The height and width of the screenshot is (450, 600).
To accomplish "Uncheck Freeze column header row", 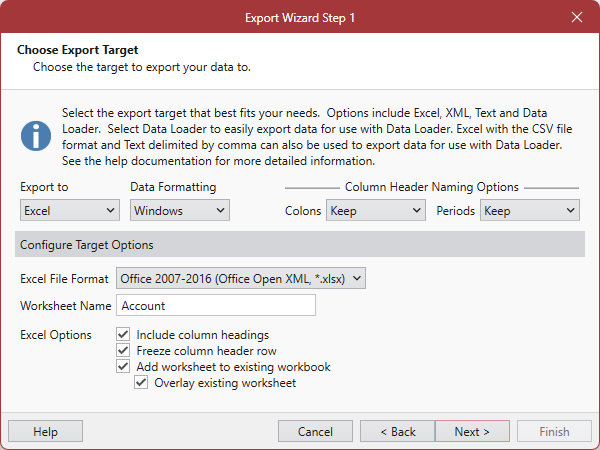I will pos(123,351).
